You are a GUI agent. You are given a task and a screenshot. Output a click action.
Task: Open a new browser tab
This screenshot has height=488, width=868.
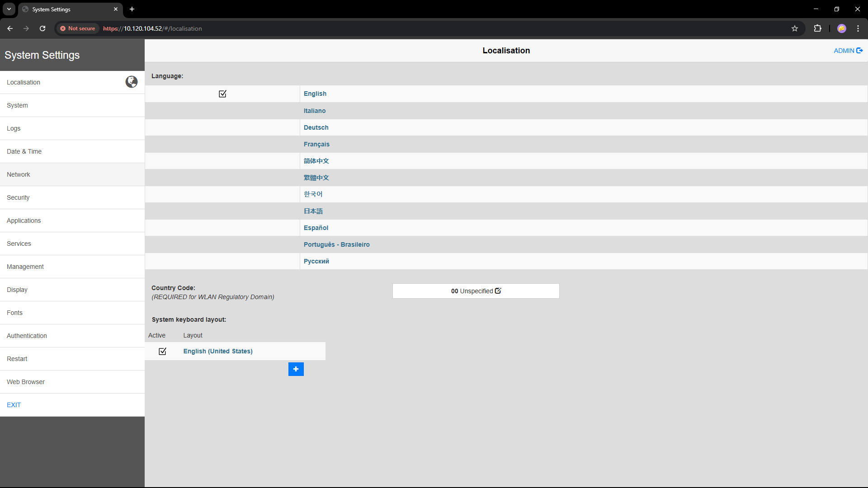pos(132,9)
